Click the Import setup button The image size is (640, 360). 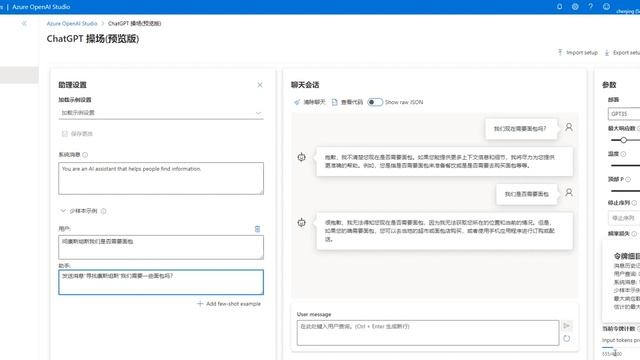[x=578, y=53]
